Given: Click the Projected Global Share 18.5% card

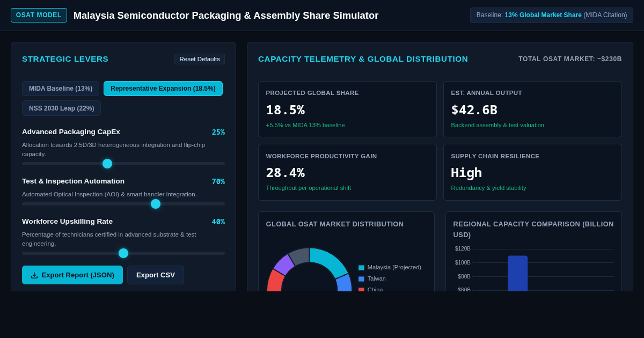Looking at the screenshot, I should click(x=347, y=109).
